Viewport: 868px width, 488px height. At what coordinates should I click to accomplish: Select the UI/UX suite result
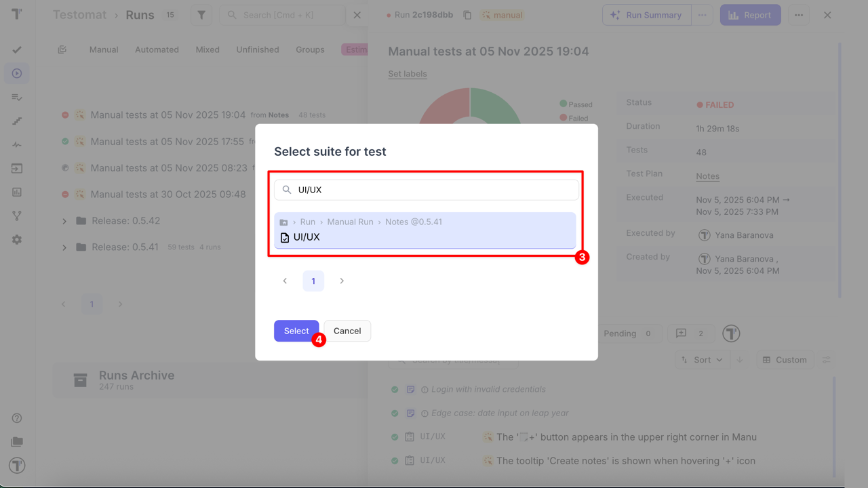coord(425,230)
